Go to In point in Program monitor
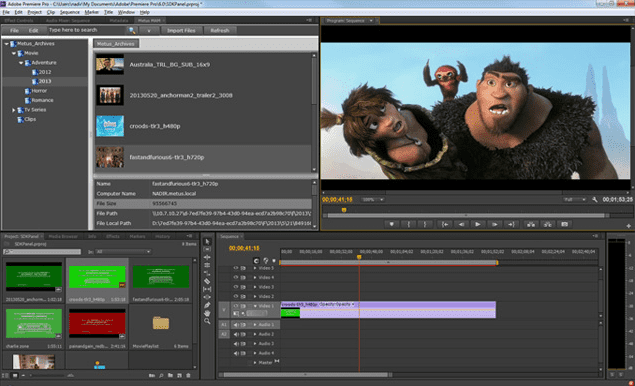Viewport: 635px width, 386px height. (445, 224)
